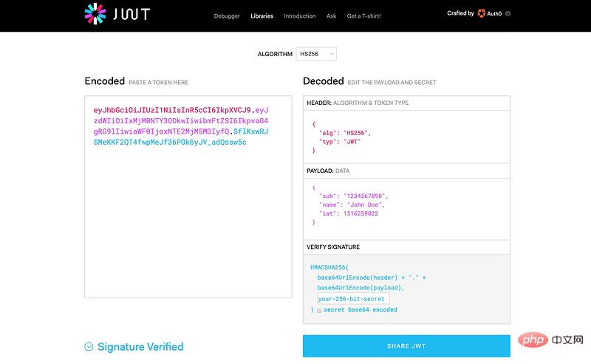The width and height of the screenshot is (591, 364).
Task: Click the Auth0 shield logo
Action: click(x=482, y=13)
